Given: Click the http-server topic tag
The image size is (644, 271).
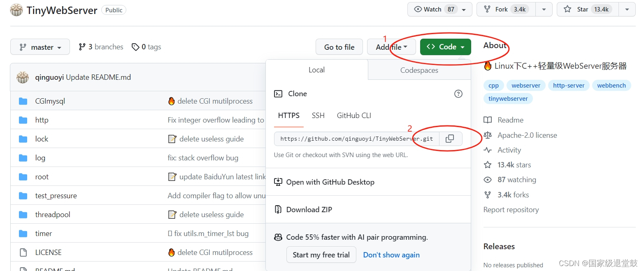Looking at the screenshot, I should tap(569, 86).
